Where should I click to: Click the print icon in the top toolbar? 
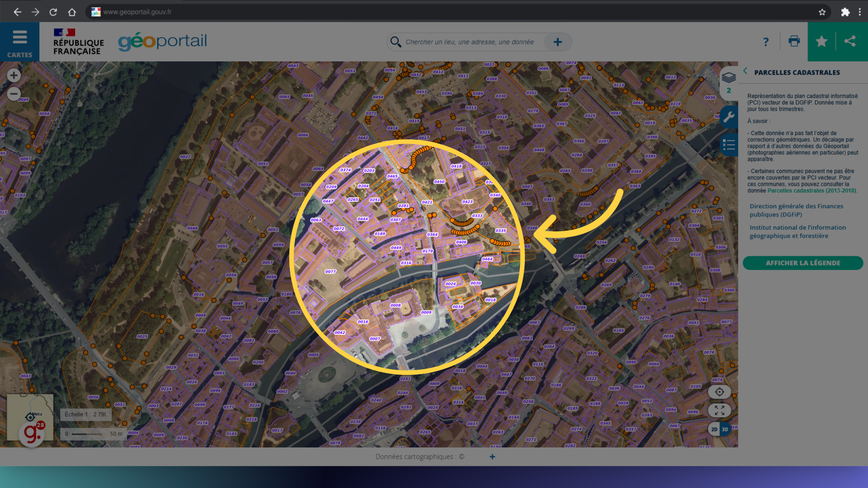pyautogui.click(x=794, y=41)
